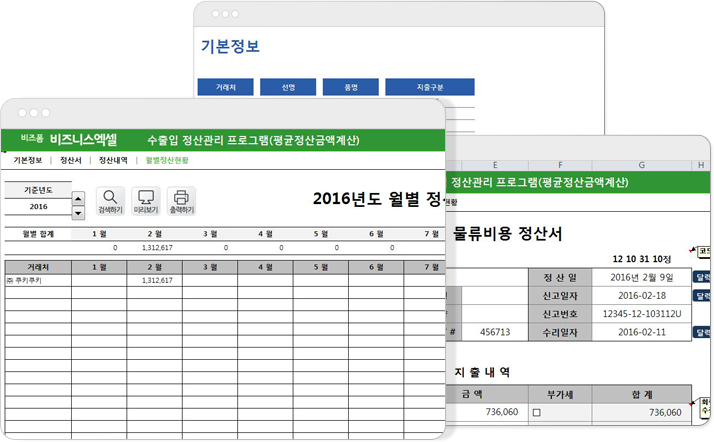714x442 pixels.
Task: Toggle the 부가세 checkbox
Action: click(x=537, y=412)
